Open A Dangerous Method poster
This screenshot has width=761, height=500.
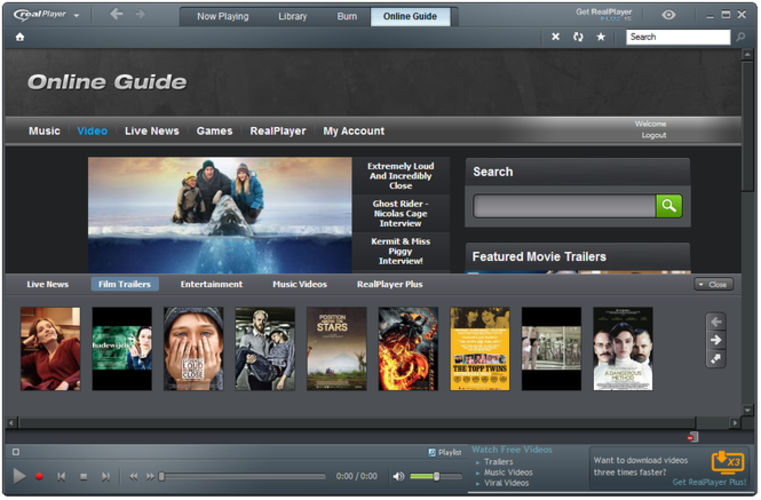click(623, 349)
